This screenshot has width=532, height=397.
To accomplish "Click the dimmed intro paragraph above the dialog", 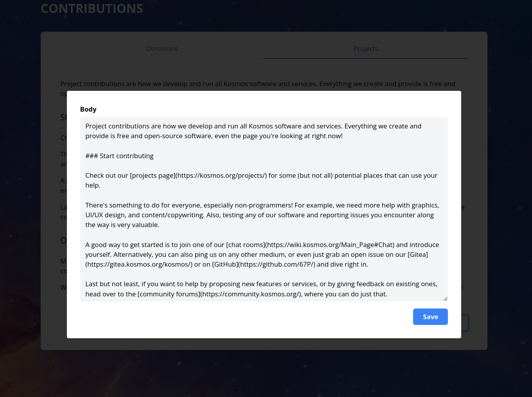I will pos(257,84).
